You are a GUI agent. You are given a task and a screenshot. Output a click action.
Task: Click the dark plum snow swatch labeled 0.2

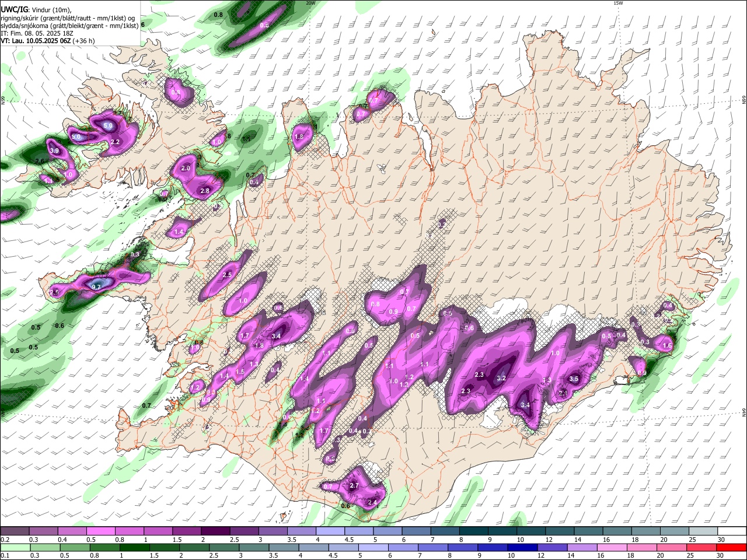coord(15,531)
